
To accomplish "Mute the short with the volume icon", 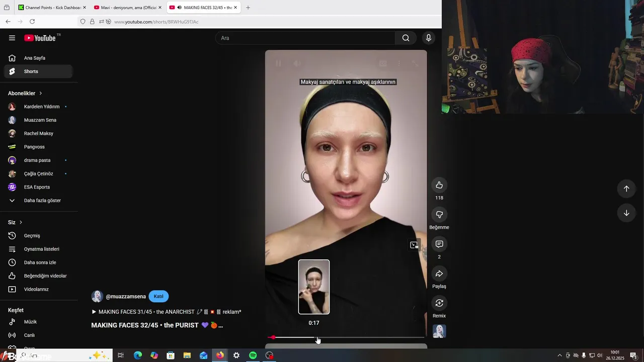I will pos(297,63).
